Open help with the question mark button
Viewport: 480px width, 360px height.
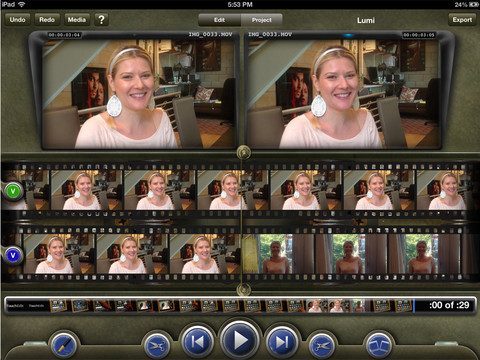pos(101,20)
